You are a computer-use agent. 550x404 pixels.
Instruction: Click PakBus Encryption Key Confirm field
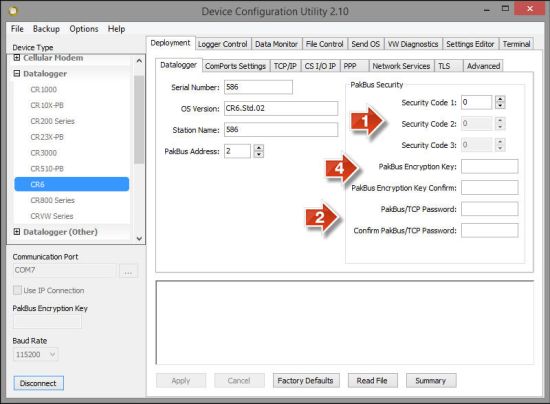pos(490,188)
